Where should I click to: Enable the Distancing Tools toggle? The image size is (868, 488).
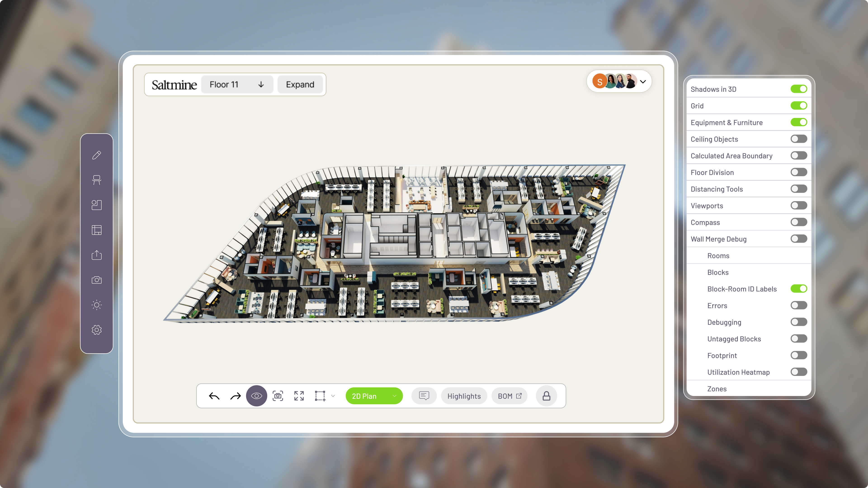point(799,189)
